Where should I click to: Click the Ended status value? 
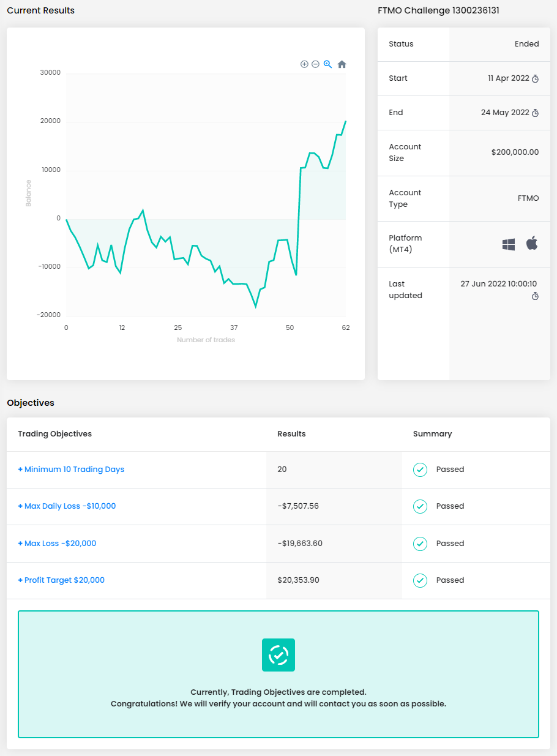[x=526, y=44]
